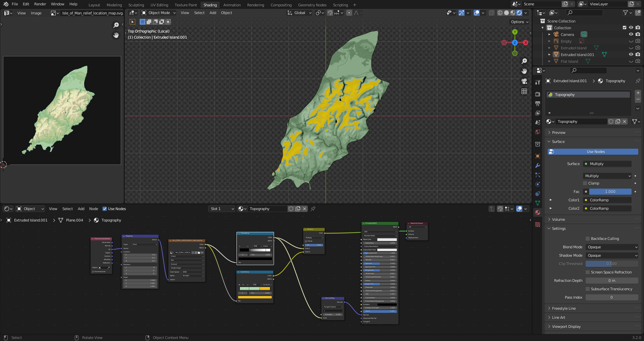Screen dimensions: 644x341
Task: Open the Material properties tab icon
Action: (x=538, y=212)
